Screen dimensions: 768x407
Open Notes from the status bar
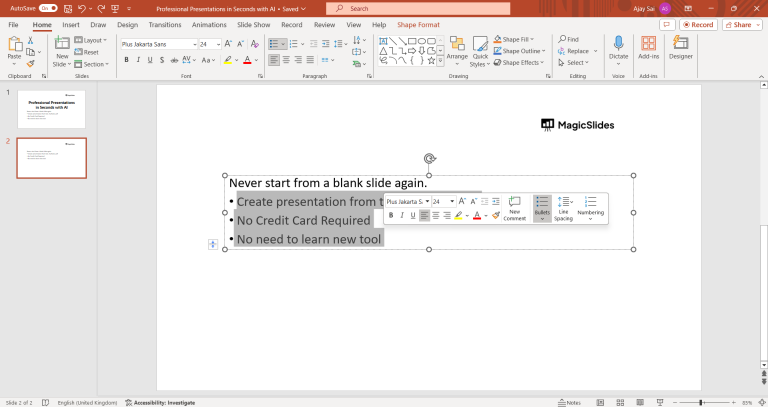click(x=569, y=403)
